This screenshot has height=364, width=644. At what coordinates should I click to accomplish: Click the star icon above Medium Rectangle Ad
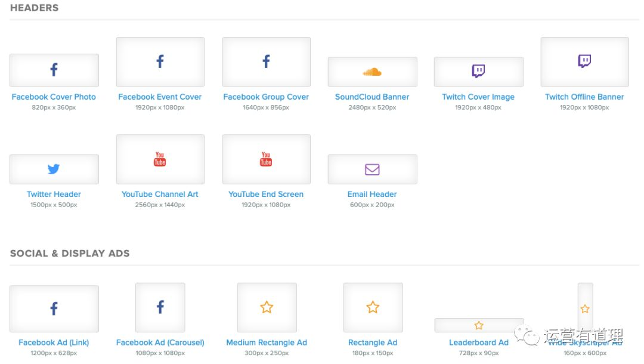pos(267,307)
